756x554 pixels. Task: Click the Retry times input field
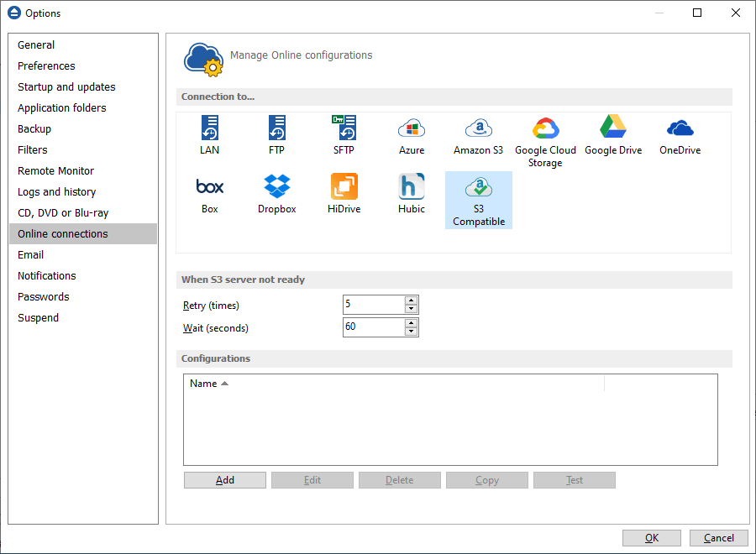(374, 305)
